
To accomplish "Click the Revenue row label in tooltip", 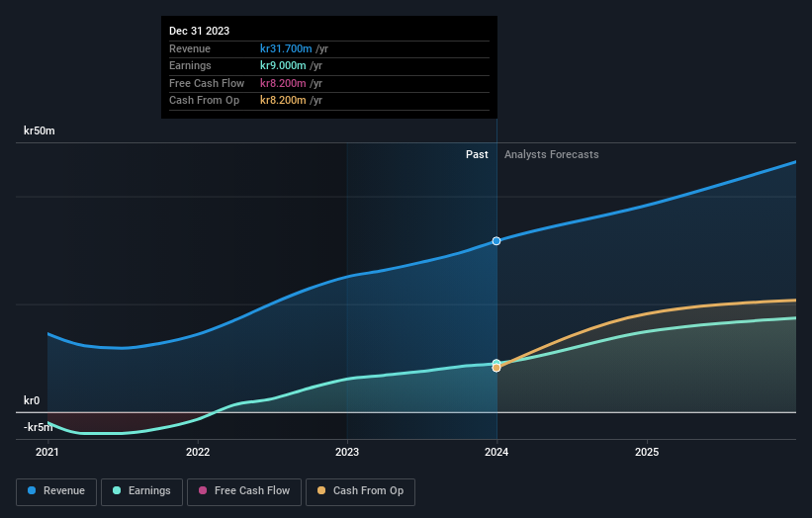I will point(190,48).
